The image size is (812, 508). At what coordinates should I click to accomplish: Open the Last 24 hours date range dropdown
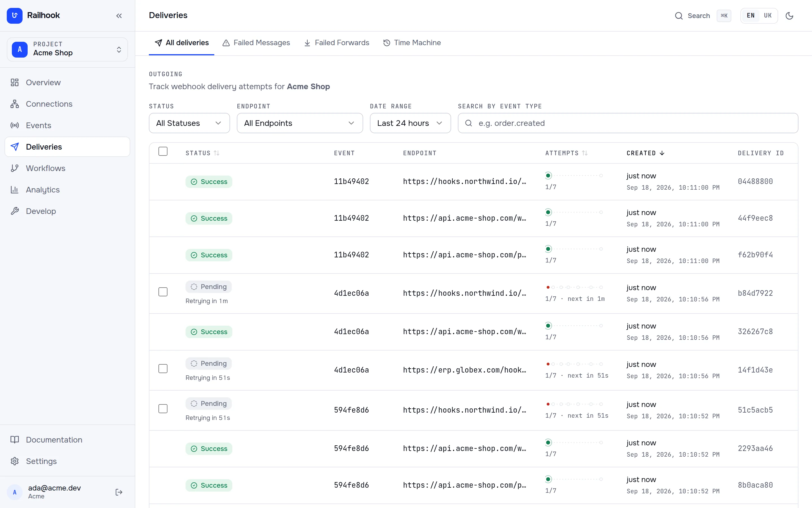(x=410, y=123)
